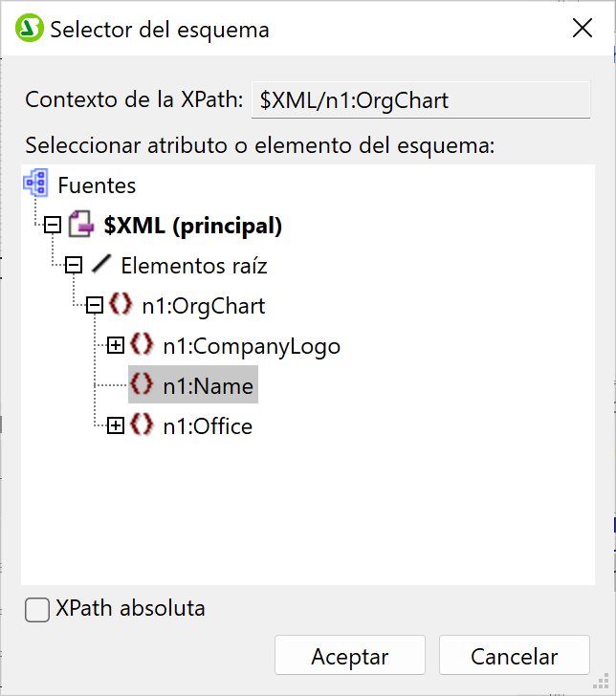Click the n1:OrgChart element braces icon
The image size is (616, 696).
121,305
